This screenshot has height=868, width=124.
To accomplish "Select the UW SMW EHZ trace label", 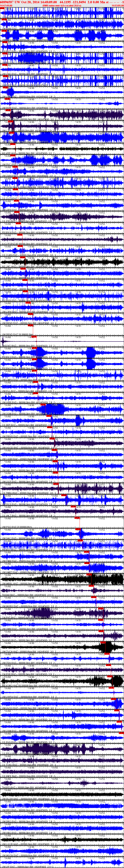I will point(29,629).
